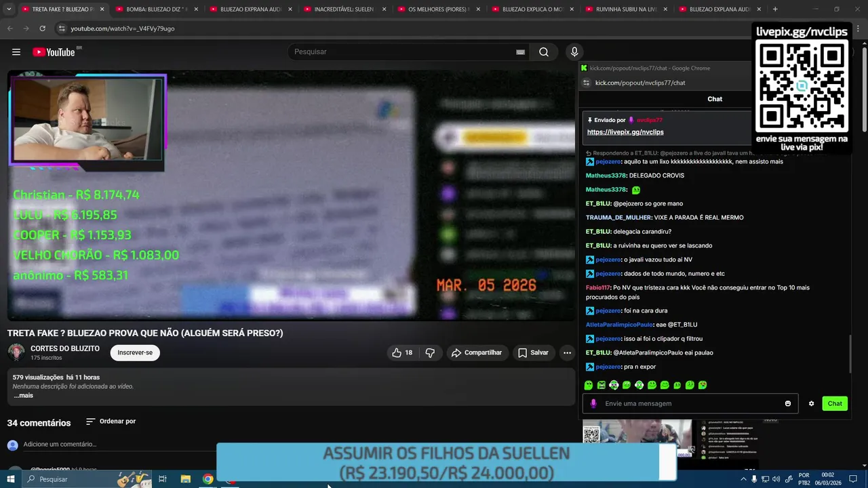Click the Chrome address bar URL
Viewport: 868px width, 488px height.
[123, 28]
